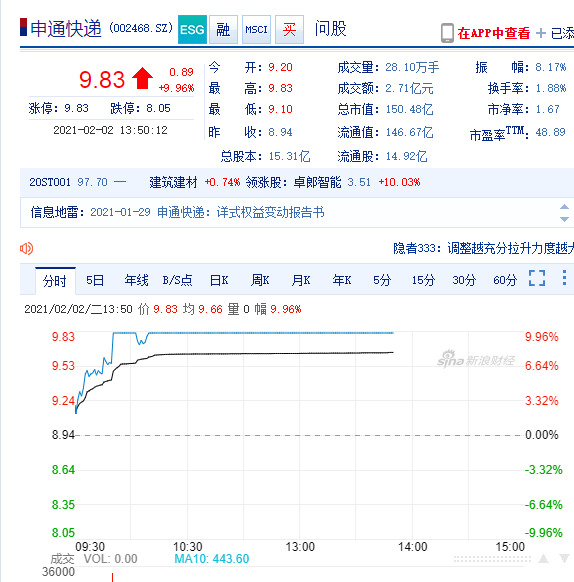This screenshot has height=582, width=574.
Task: Select the 60分 chart tab
Action: [505, 280]
